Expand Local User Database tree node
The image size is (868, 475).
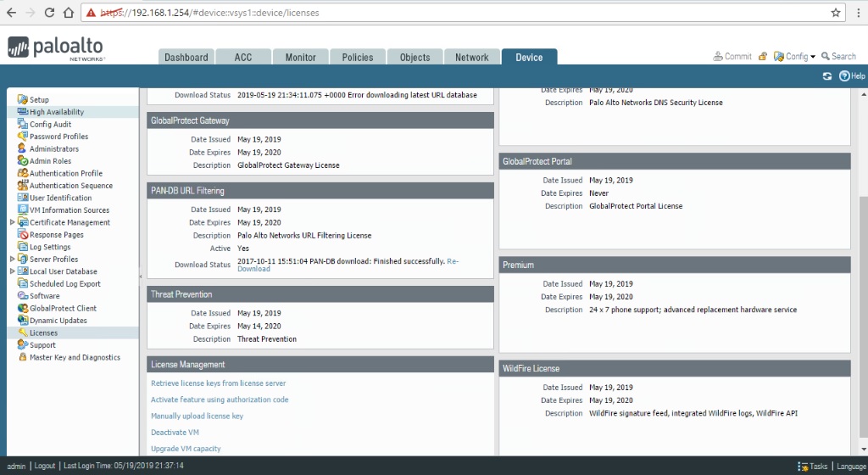click(12, 271)
